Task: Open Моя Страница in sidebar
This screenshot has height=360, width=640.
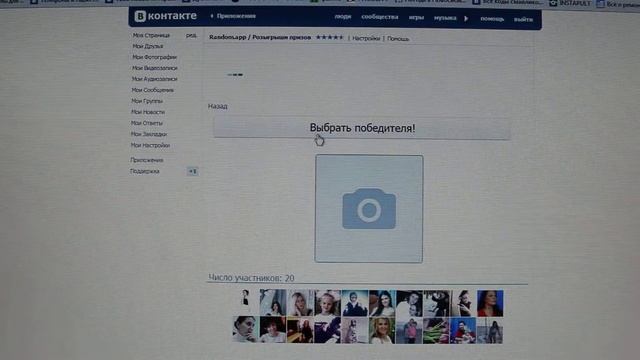Action: (151, 36)
